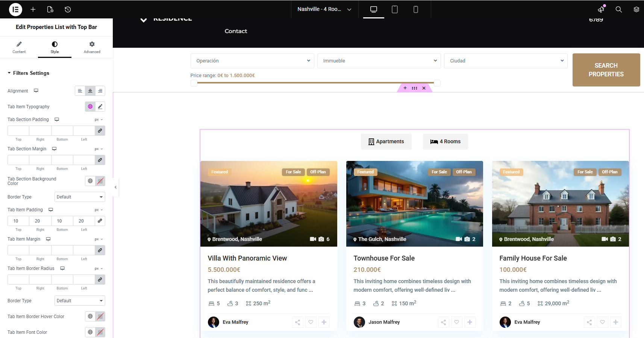644x338 pixels.
Task: Pick Tab Section Background Color swatch
Action: coord(100,181)
